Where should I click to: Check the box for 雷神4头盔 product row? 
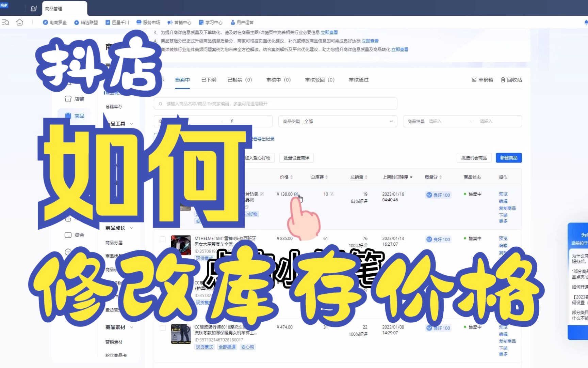[x=163, y=239]
